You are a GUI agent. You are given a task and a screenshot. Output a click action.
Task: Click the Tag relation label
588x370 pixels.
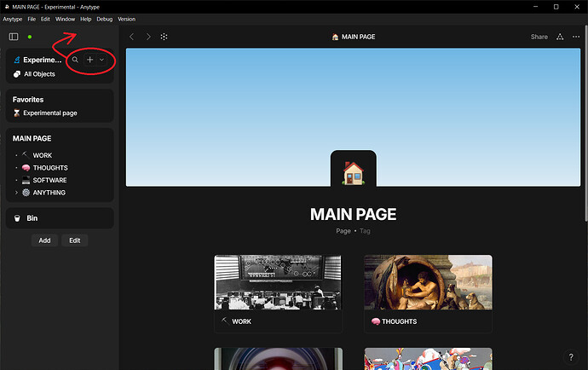[x=365, y=231]
